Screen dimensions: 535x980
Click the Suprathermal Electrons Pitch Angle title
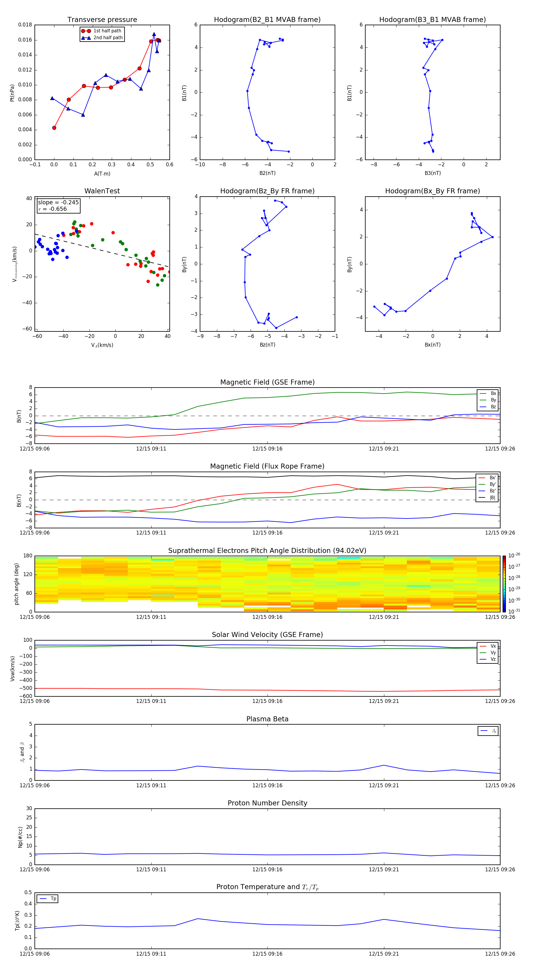(267, 551)
